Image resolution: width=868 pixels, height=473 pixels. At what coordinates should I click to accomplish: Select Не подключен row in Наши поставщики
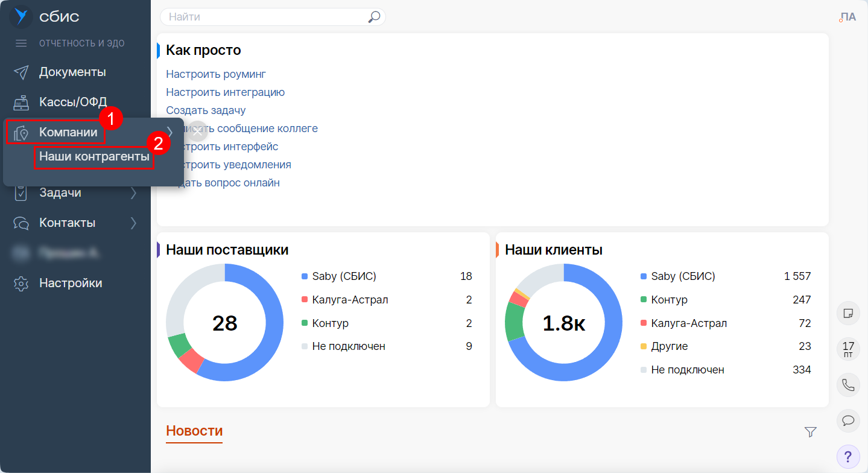(x=387, y=346)
